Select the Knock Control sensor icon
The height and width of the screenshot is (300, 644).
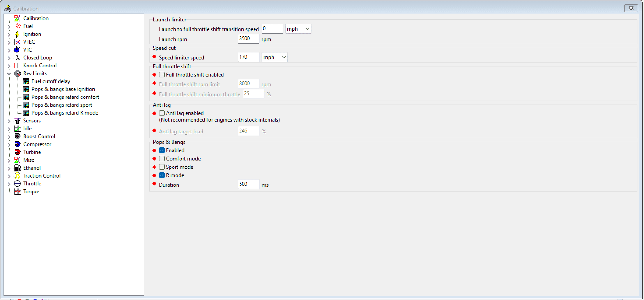(16, 65)
